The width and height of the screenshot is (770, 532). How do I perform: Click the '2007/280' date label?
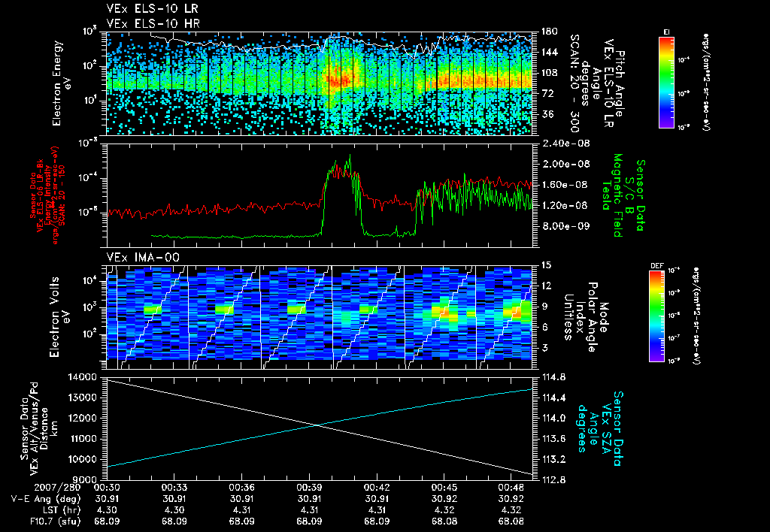tap(57, 488)
